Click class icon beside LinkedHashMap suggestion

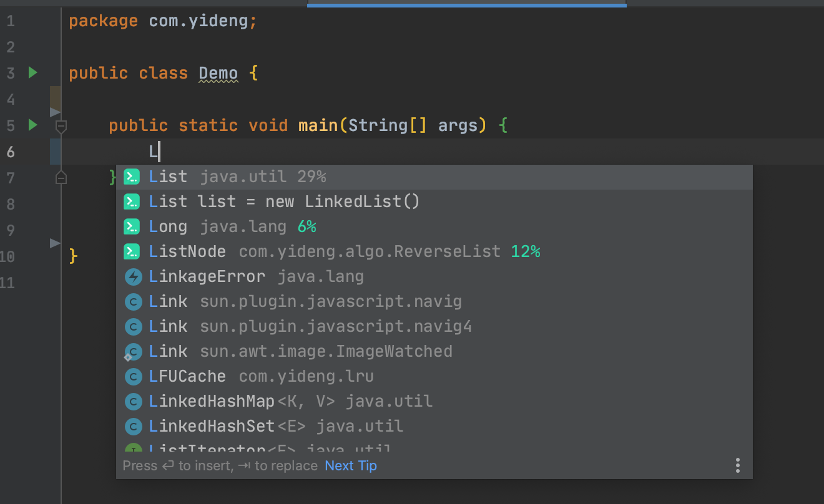point(132,401)
